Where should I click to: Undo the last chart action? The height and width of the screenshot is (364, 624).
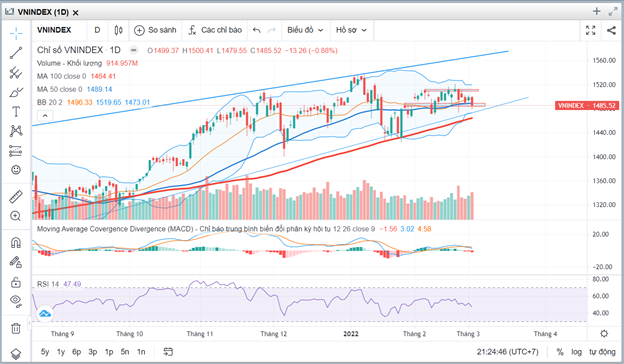(257, 30)
